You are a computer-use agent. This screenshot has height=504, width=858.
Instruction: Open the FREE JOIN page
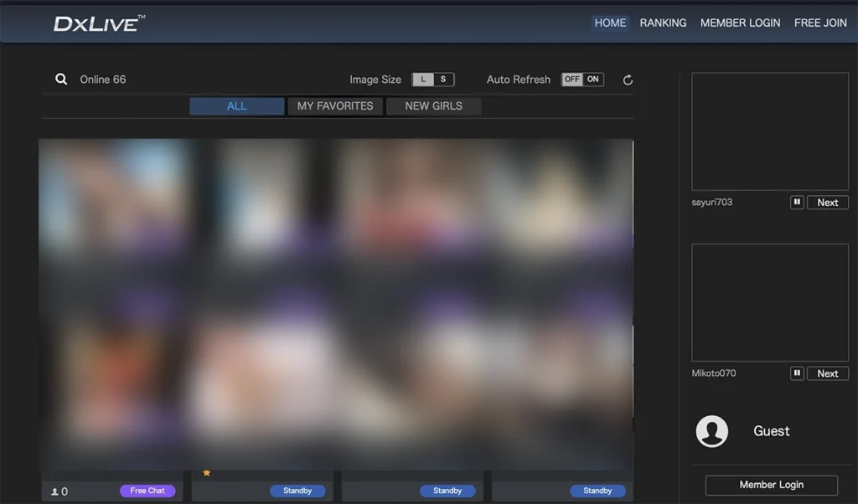tap(820, 23)
